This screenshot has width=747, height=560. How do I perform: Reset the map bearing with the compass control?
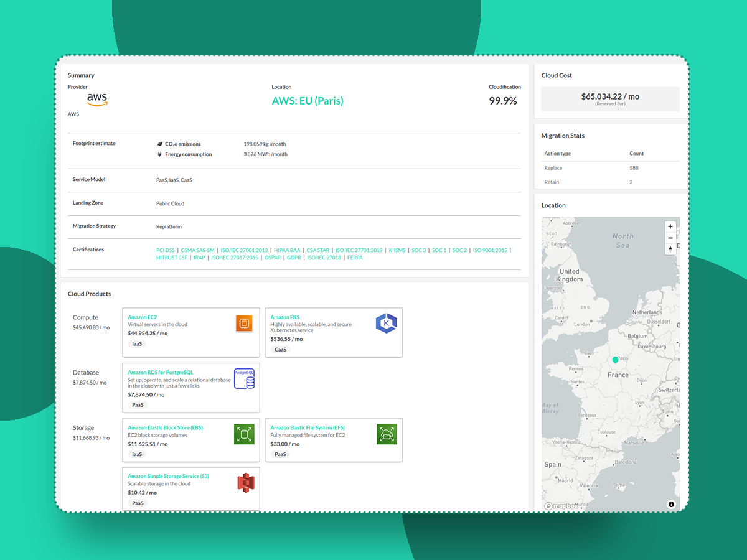670,249
